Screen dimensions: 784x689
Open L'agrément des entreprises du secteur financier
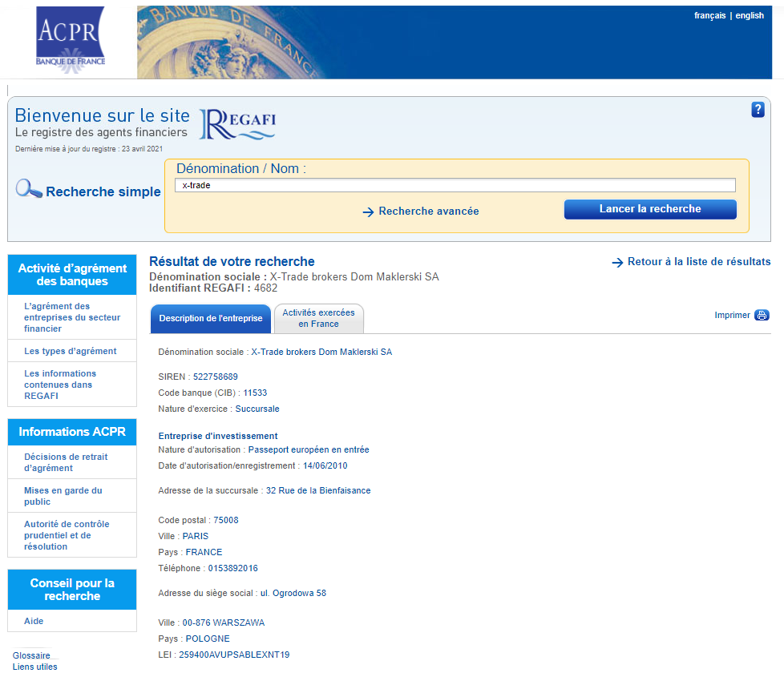[72, 317]
